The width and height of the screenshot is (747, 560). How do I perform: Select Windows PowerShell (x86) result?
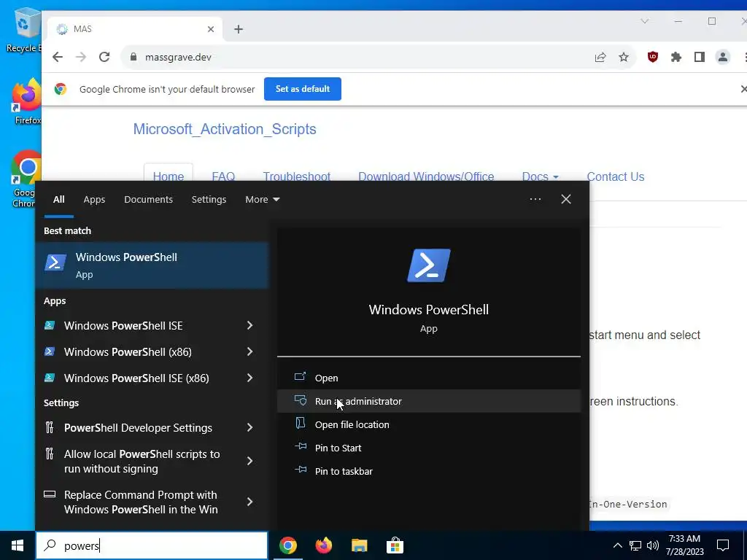click(x=128, y=352)
